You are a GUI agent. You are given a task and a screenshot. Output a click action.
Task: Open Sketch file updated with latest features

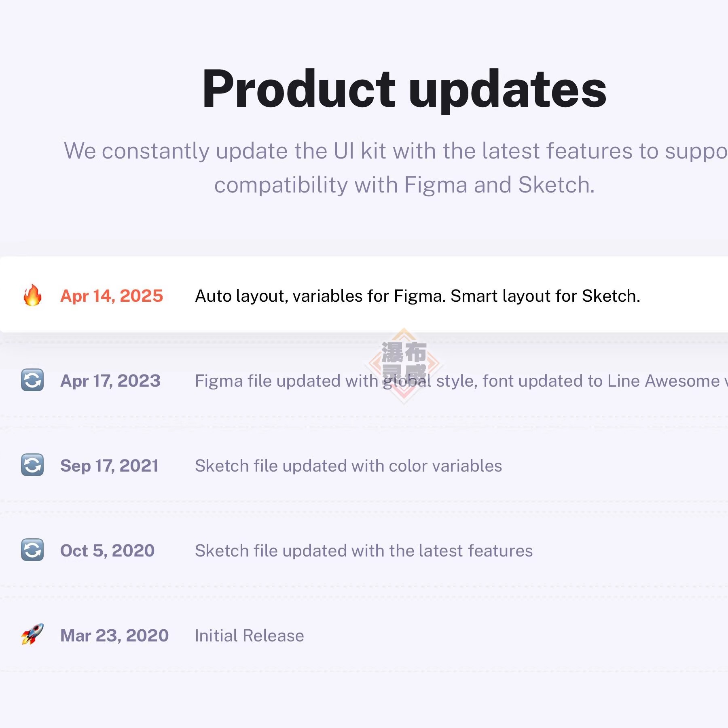click(x=364, y=551)
